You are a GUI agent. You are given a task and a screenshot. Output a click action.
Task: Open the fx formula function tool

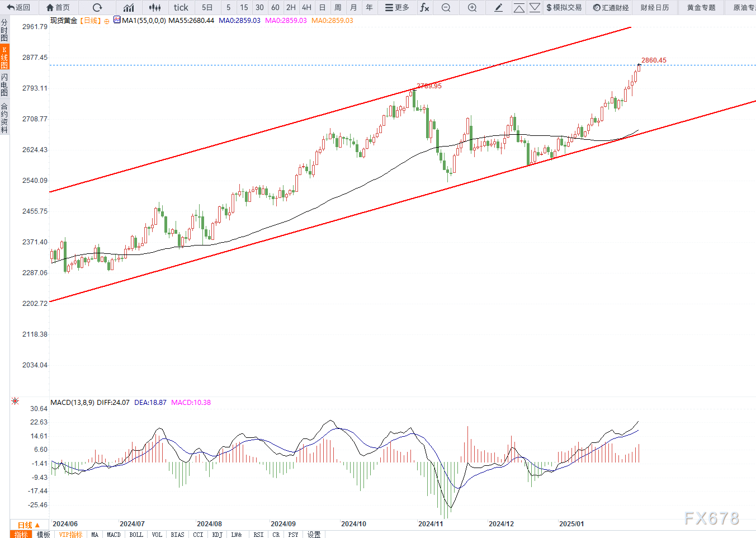(x=425, y=7)
